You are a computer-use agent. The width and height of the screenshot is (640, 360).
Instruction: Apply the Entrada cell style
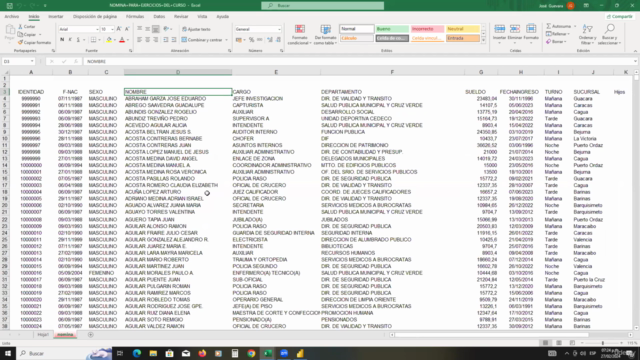pyautogui.click(x=462, y=38)
